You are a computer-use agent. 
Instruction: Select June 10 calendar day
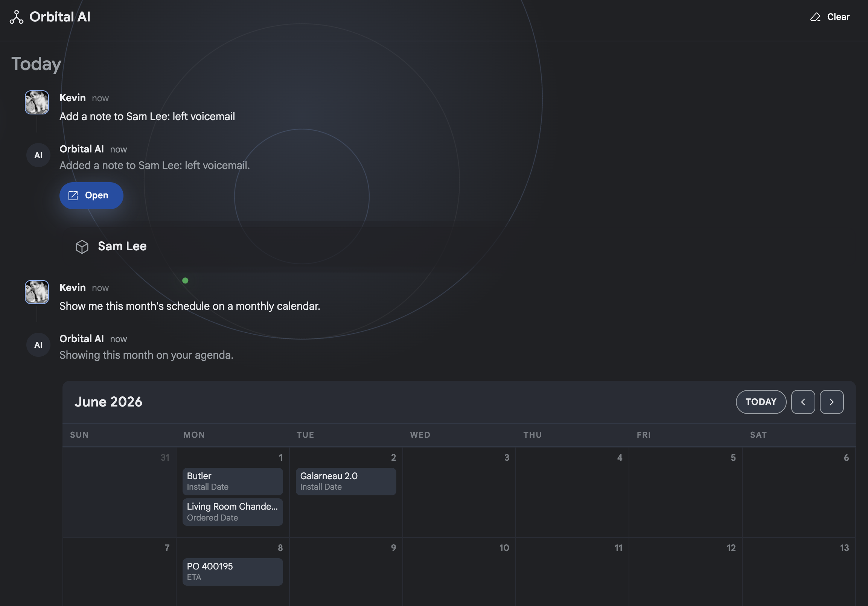coord(459,572)
